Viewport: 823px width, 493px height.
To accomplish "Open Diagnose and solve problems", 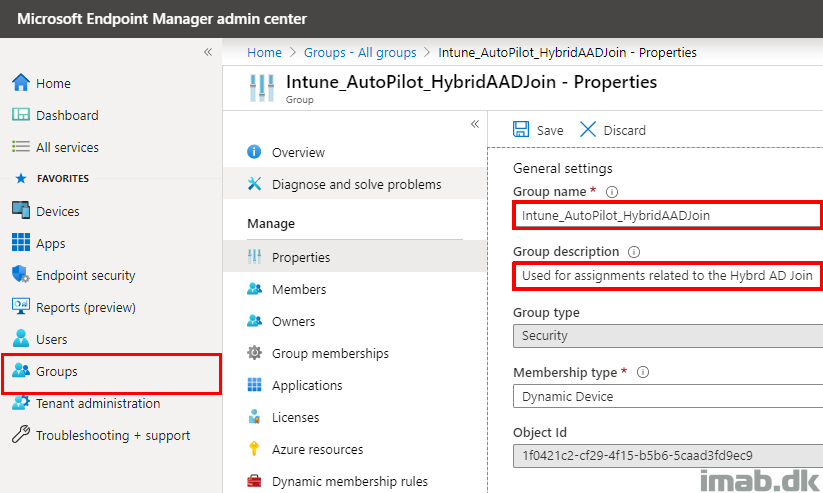I will coord(354,184).
